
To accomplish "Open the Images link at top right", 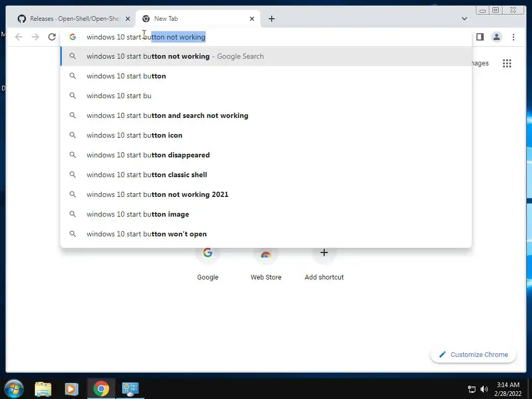I will coord(480,63).
